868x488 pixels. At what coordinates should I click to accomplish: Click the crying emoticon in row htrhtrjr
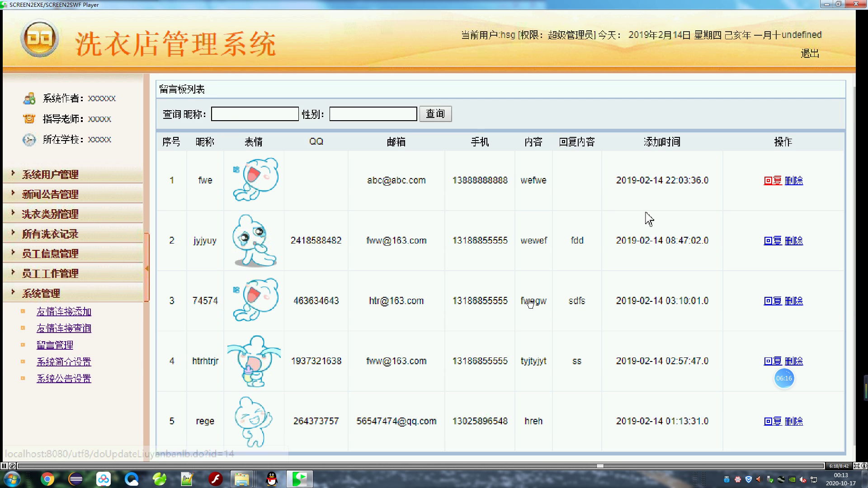click(254, 361)
